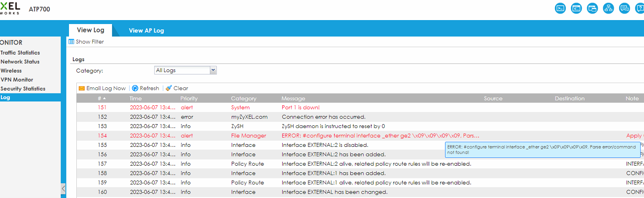Click the Email Log Now envelope icon

(x=82, y=88)
